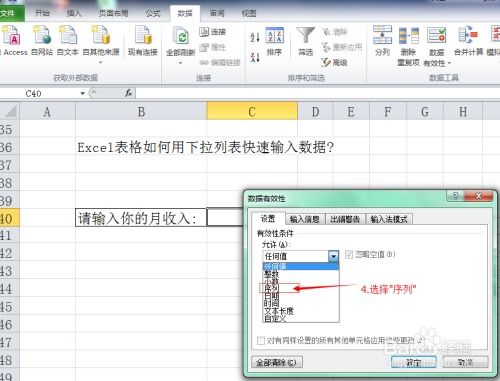Switch to 页面布局 (Page Layout) tab
Viewport: 500px width, 381px height.
(113, 13)
